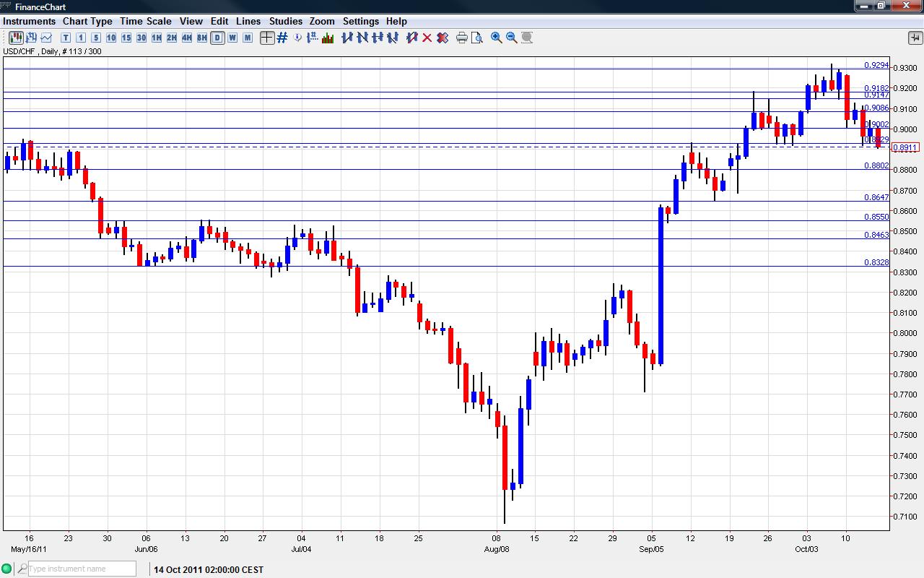Enable the weekly (W) timeframe button
Viewport: 924px width, 578px height.
click(x=232, y=38)
